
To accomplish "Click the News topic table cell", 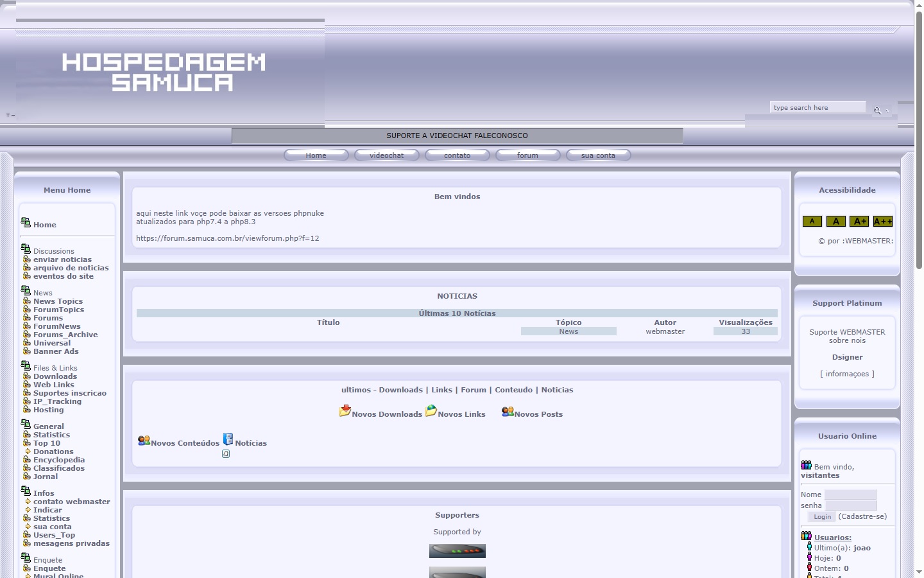I will tap(569, 331).
